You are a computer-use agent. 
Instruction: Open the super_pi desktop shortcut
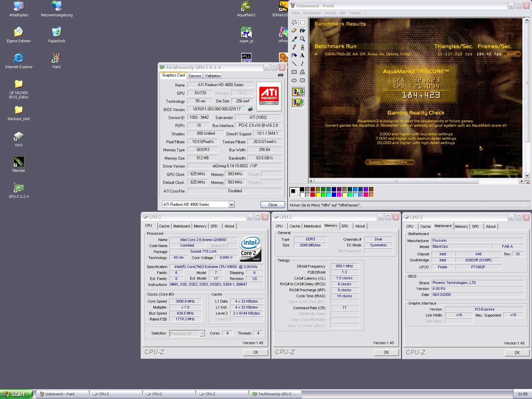[246, 35]
